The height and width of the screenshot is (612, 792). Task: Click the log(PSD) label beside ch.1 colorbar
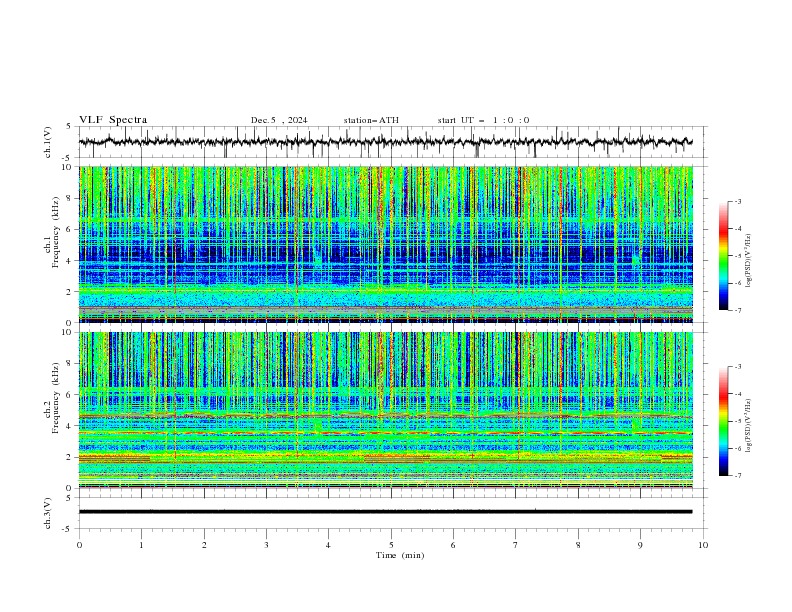pyautogui.click(x=748, y=261)
